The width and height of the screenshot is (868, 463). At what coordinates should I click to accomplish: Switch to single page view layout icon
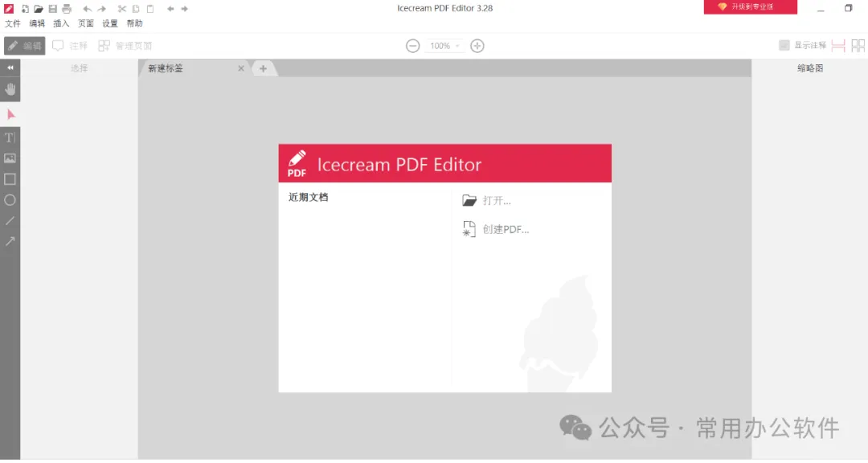(x=838, y=46)
